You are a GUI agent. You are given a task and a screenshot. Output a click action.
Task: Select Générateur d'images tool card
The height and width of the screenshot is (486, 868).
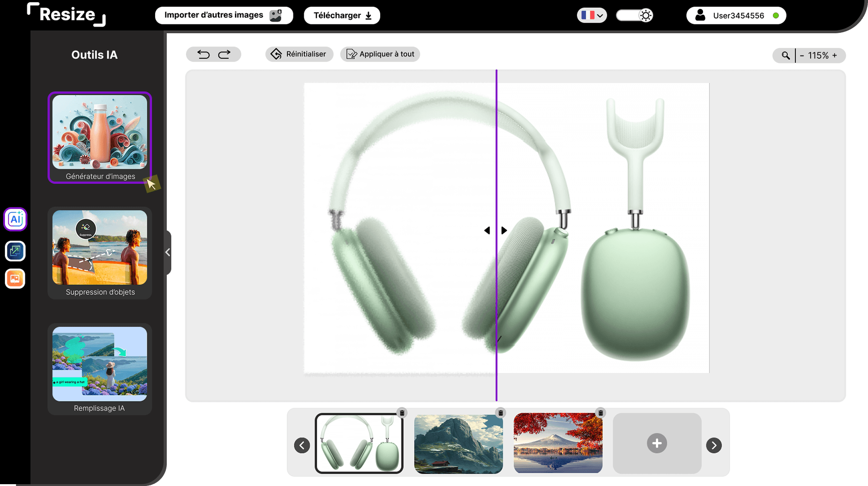(99, 138)
